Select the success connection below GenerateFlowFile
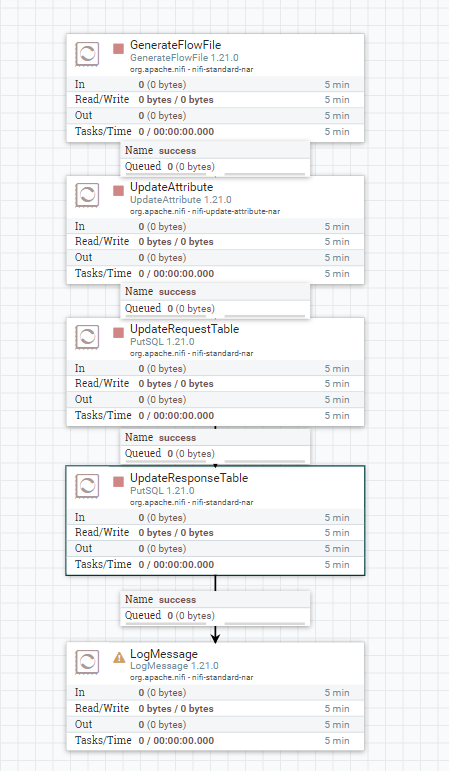Screen dimensions: 449x771 (x=215, y=158)
